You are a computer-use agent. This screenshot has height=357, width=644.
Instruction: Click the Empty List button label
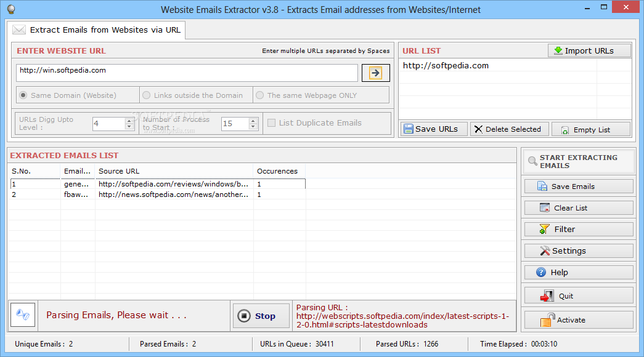pyautogui.click(x=592, y=130)
